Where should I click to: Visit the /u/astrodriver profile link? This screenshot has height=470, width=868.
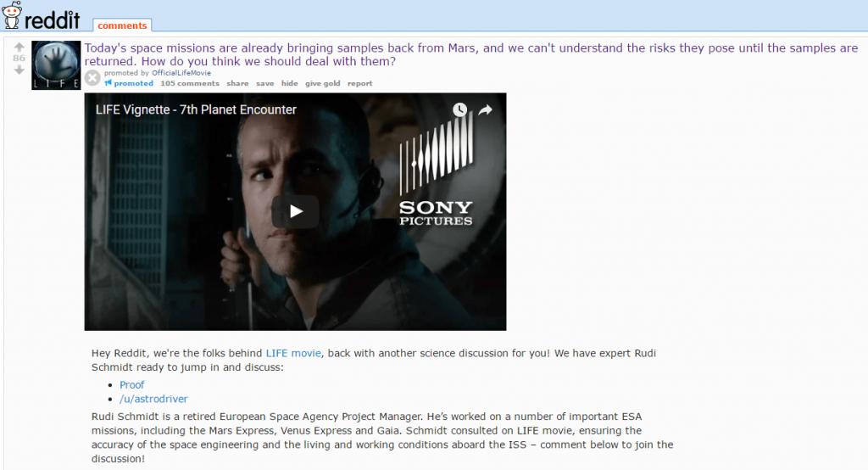[154, 399]
